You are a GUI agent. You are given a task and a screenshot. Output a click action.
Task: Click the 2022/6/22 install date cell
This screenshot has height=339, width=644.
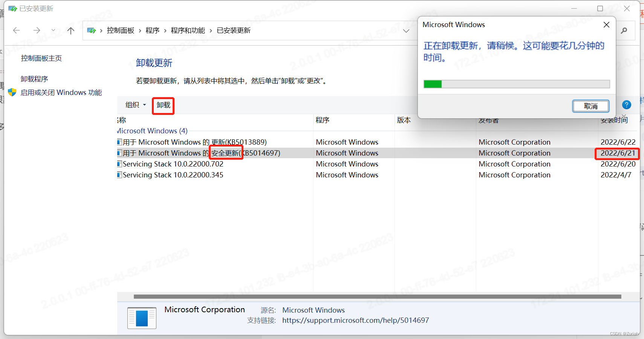(618, 142)
